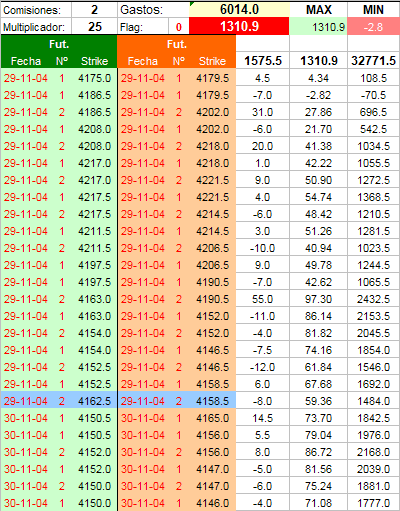Select the Comisiones value cell showing 2

pyautogui.click(x=94, y=10)
